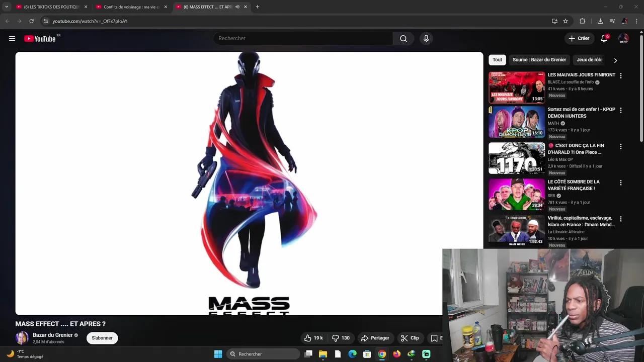The width and height of the screenshot is (644, 362).
Task: Click the Windows taskbar Rechercher box
Action: [x=263, y=354]
